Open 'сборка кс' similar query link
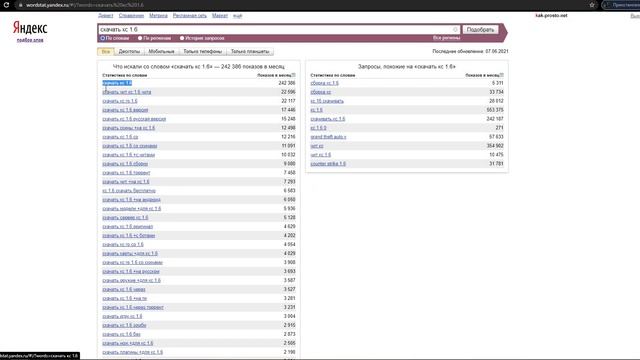This screenshot has height=360, width=640. [320, 92]
